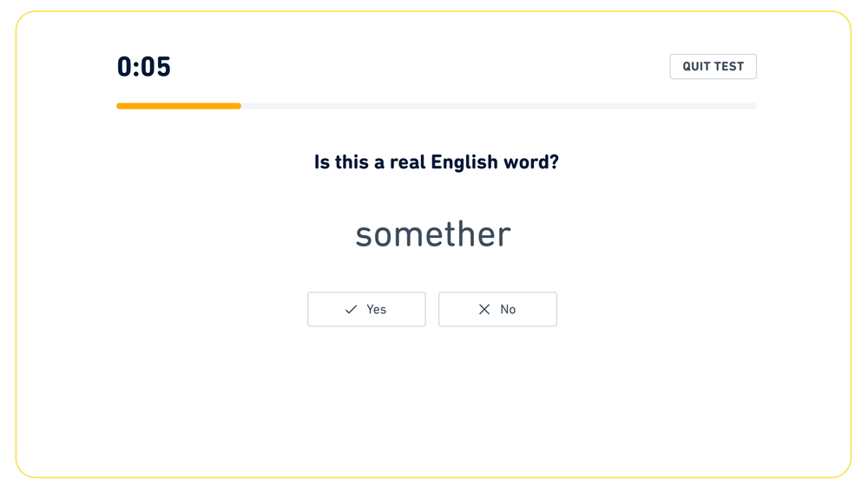
Task: Click the orange filled progress bar section
Action: [179, 106]
